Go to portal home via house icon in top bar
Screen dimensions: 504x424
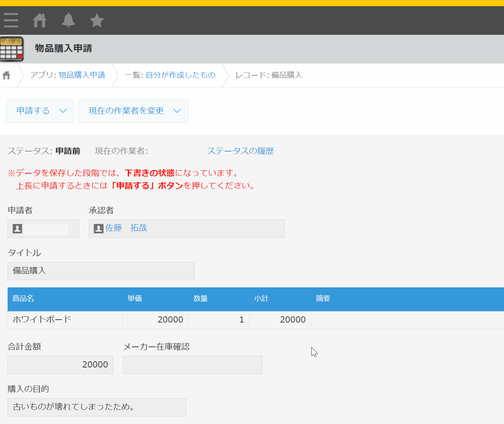(40, 20)
